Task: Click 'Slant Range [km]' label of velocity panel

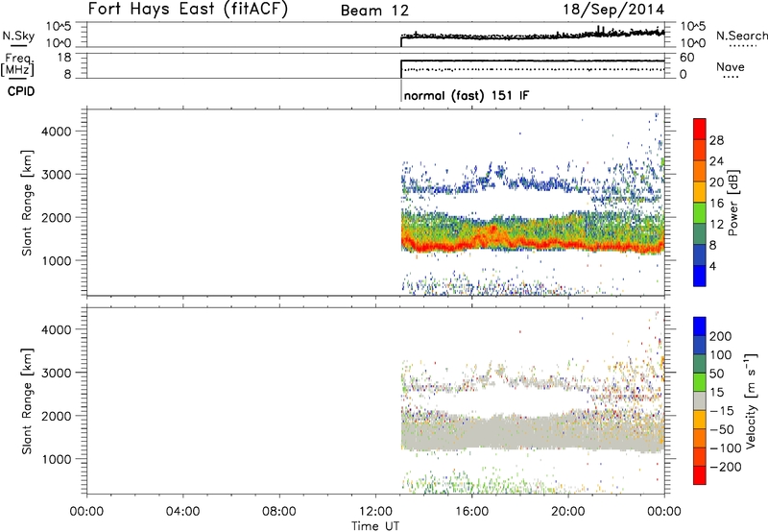Action: point(27,401)
